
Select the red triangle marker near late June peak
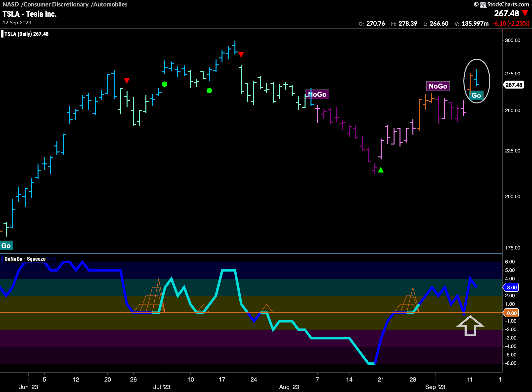tap(127, 81)
